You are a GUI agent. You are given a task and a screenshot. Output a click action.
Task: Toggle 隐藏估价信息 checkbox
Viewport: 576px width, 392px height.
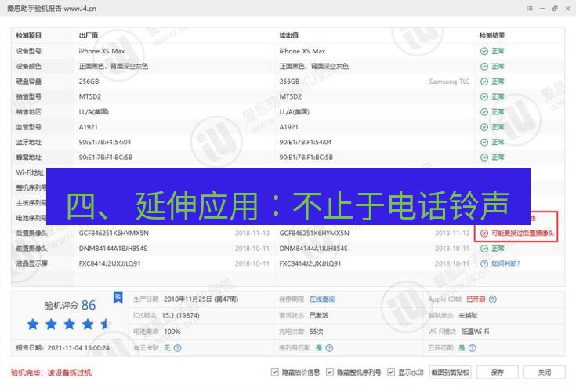coord(274,372)
